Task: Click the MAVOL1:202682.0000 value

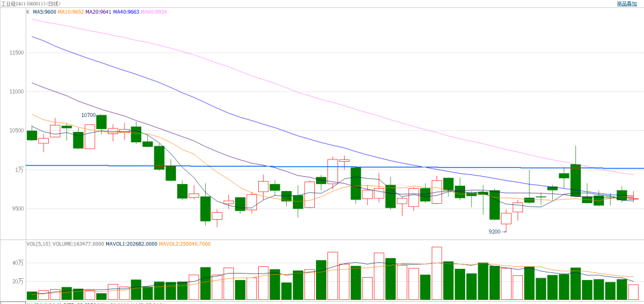Action: pyautogui.click(x=131, y=244)
